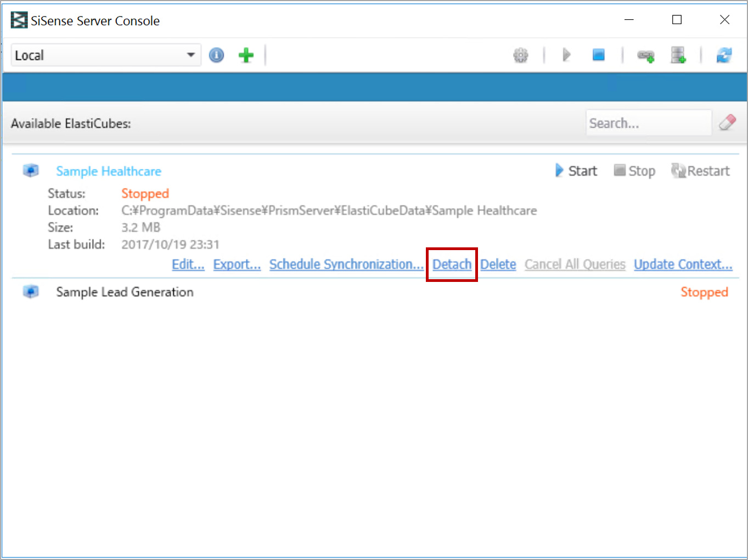748x560 pixels.
Task: Click the Edit... link
Action: [188, 264]
